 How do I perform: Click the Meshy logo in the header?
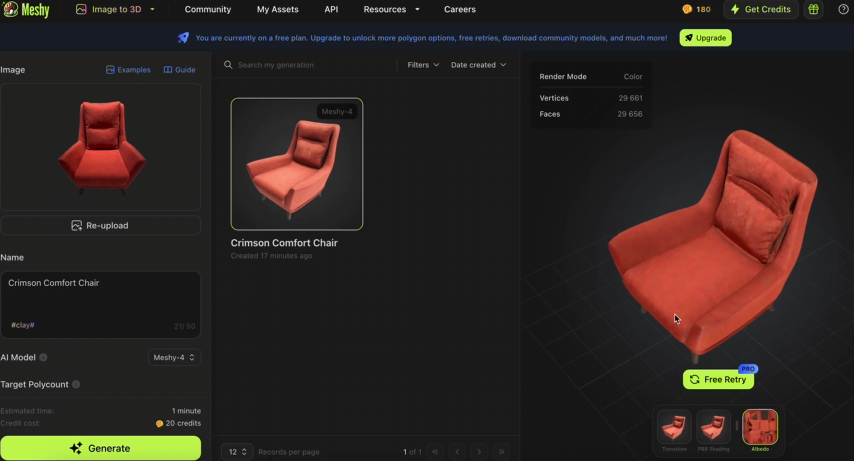27,10
